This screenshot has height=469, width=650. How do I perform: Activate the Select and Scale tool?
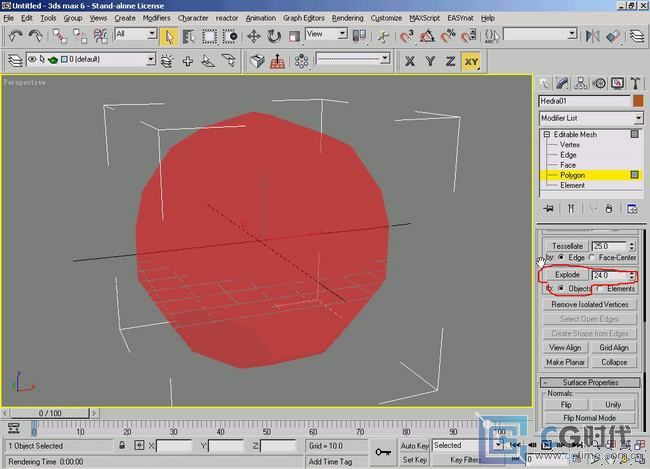[294, 36]
